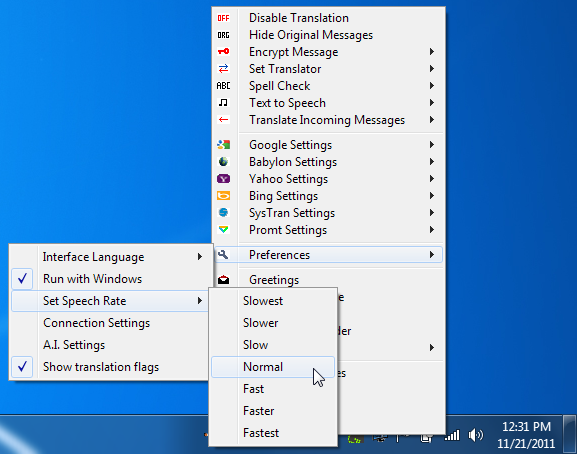
Task: Set speech rate to Faster
Action: coord(273,411)
